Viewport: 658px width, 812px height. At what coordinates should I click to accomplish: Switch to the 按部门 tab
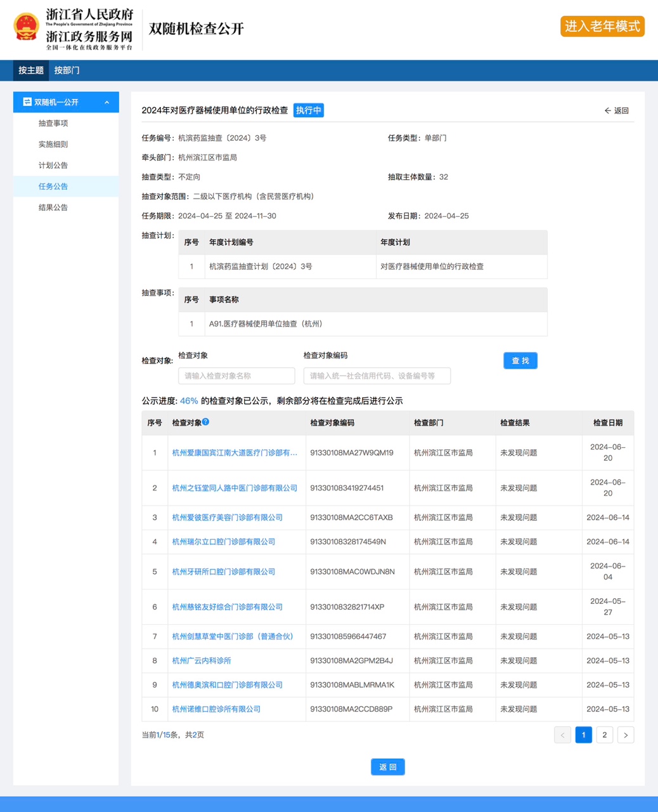67,70
